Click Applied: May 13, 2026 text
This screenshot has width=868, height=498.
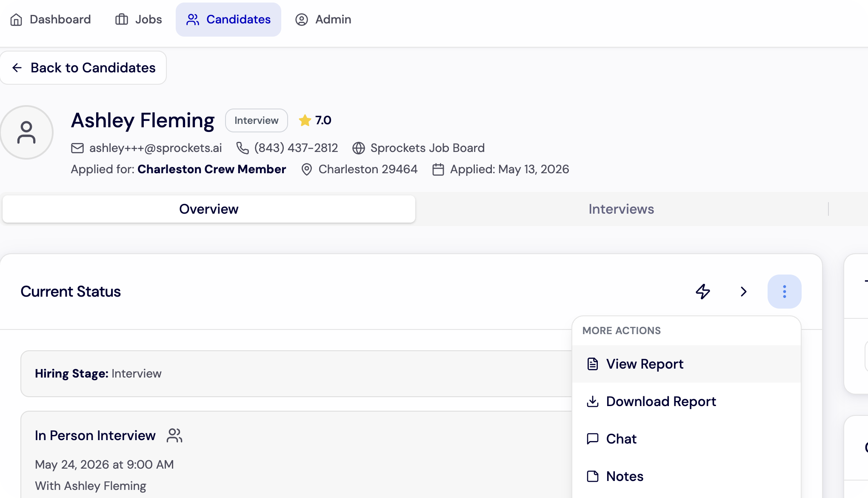[x=509, y=169]
